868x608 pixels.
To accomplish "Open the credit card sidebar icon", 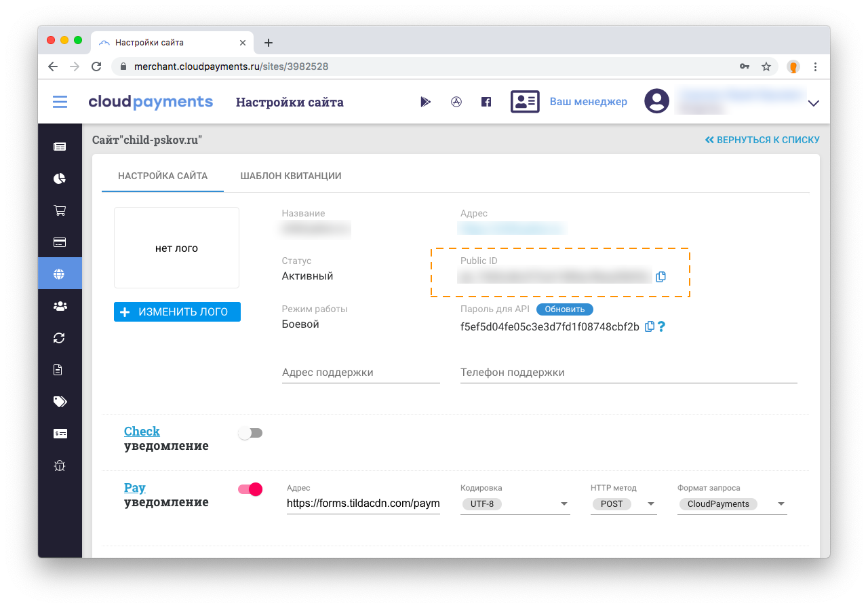I will 60,242.
